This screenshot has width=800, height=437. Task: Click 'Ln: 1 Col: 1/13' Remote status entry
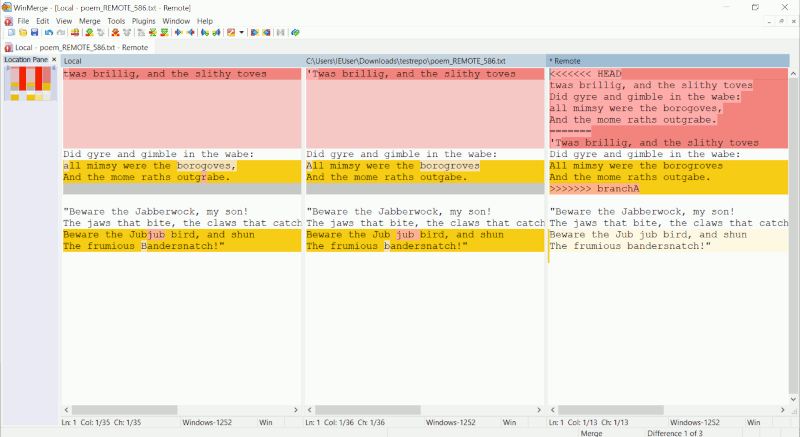588,422
